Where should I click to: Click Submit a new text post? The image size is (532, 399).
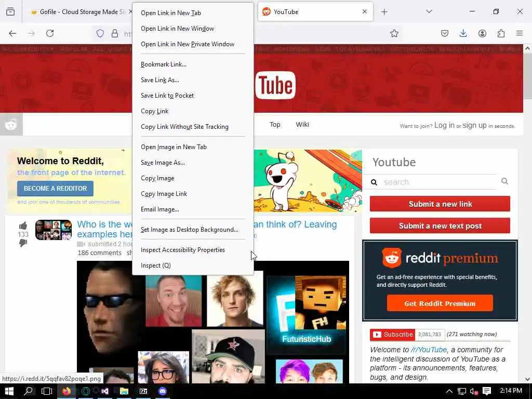point(440,226)
